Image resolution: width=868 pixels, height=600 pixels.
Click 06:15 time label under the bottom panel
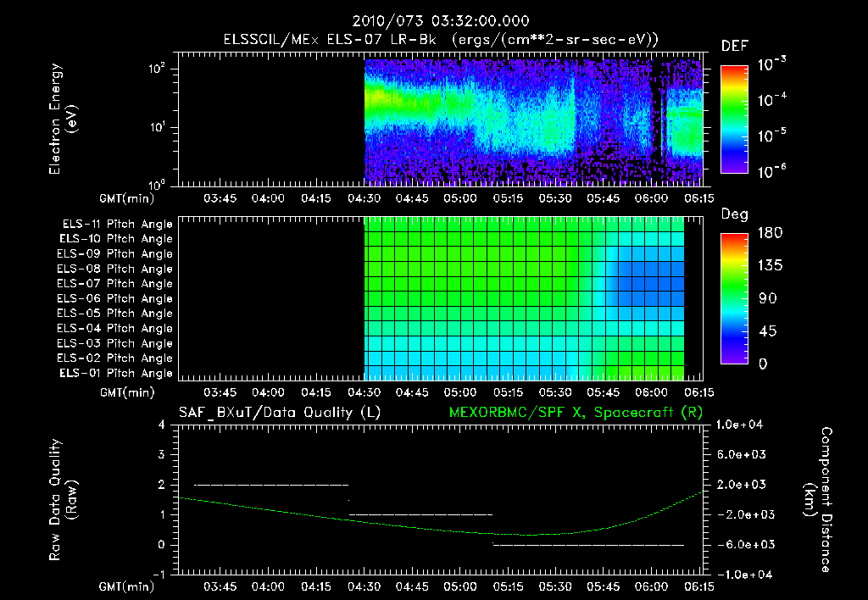tap(698, 586)
